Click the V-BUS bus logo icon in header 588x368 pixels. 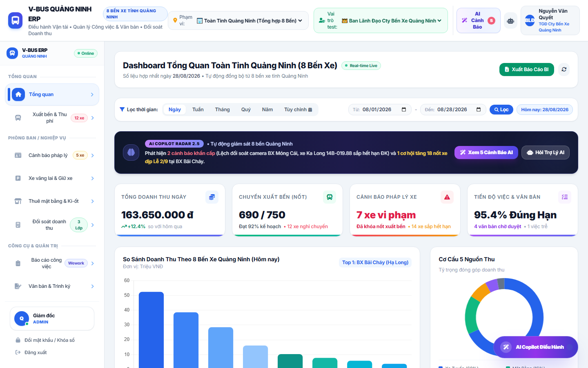pyautogui.click(x=16, y=20)
